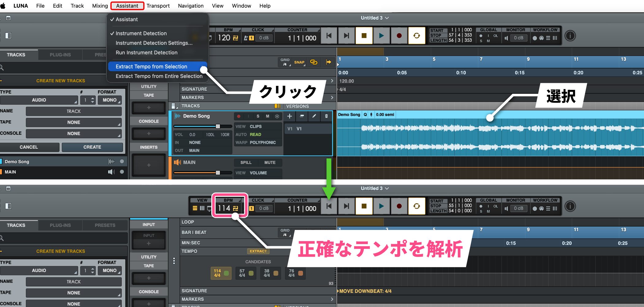
Task: Toggle the upper loop cycle button
Action: (x=416, y=36)
